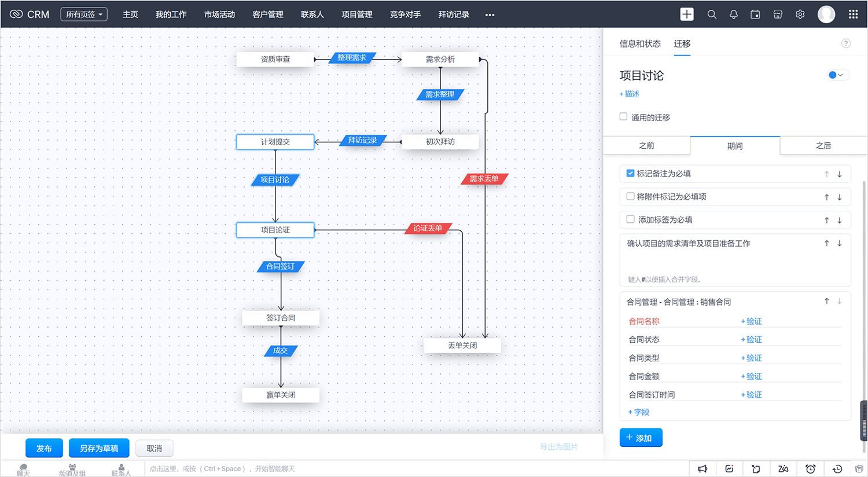Select 论证丢单 red transition in flowchart
This screenshot has height=477, width=868.
[428, 228]
